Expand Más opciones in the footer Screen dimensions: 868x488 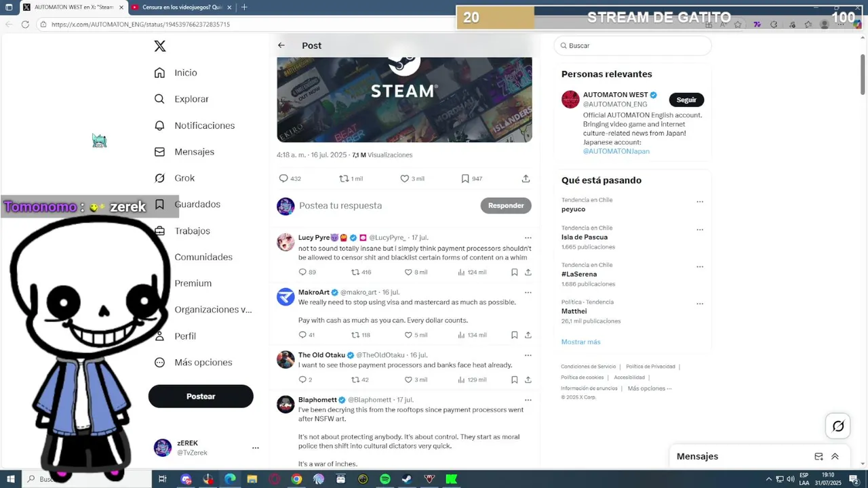coord(650,388)
